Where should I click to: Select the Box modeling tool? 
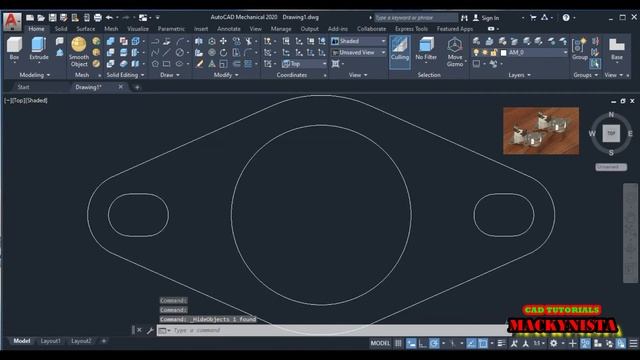[x=14, y=49]
